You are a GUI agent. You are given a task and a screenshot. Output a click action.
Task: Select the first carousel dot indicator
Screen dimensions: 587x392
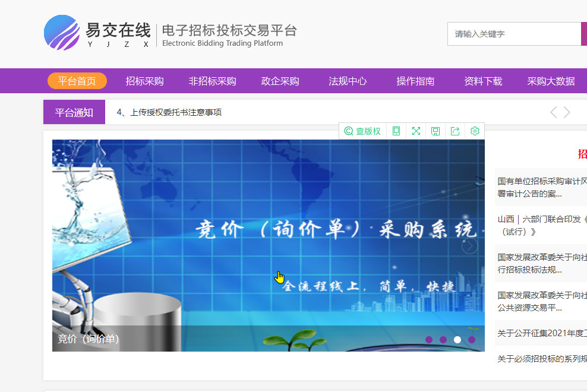tap(429, 340)
